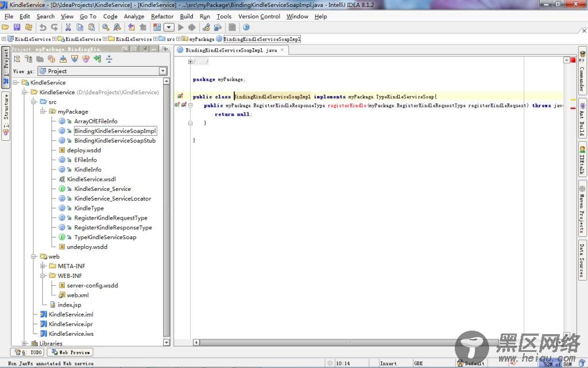Click the Save All toolbar icon
The width and height of the screenshot is (588, 368).
point(17,28)
